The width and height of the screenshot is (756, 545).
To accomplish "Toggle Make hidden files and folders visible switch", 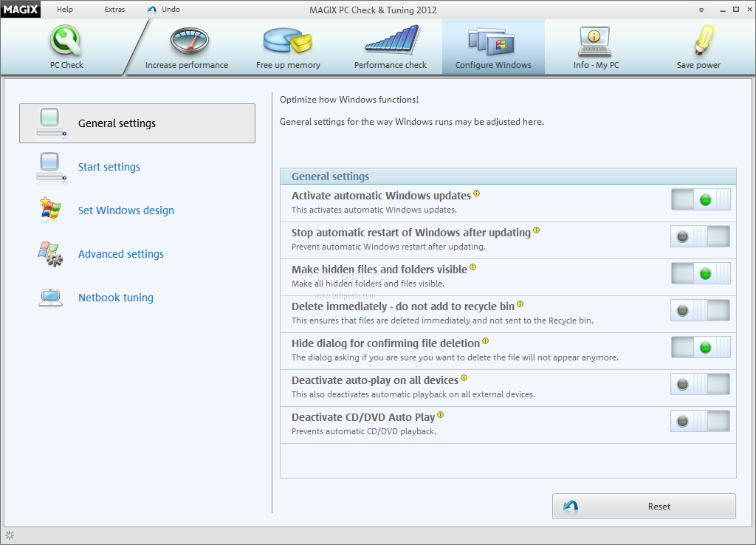I will (x=701, y=273).
